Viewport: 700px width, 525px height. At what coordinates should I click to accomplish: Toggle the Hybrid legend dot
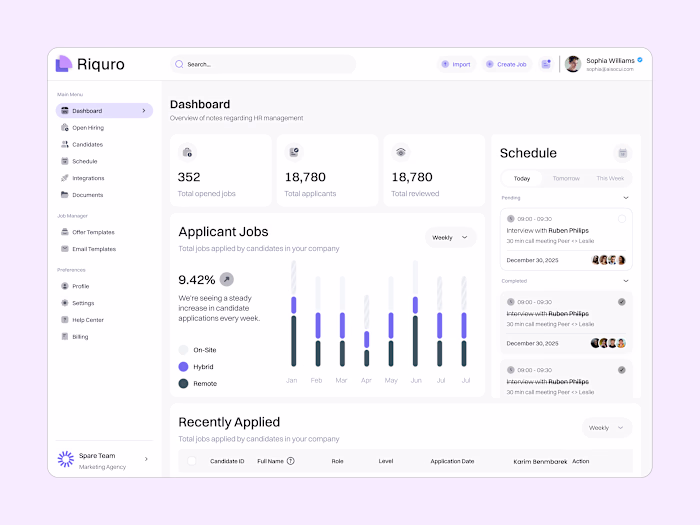click(183, 367)
